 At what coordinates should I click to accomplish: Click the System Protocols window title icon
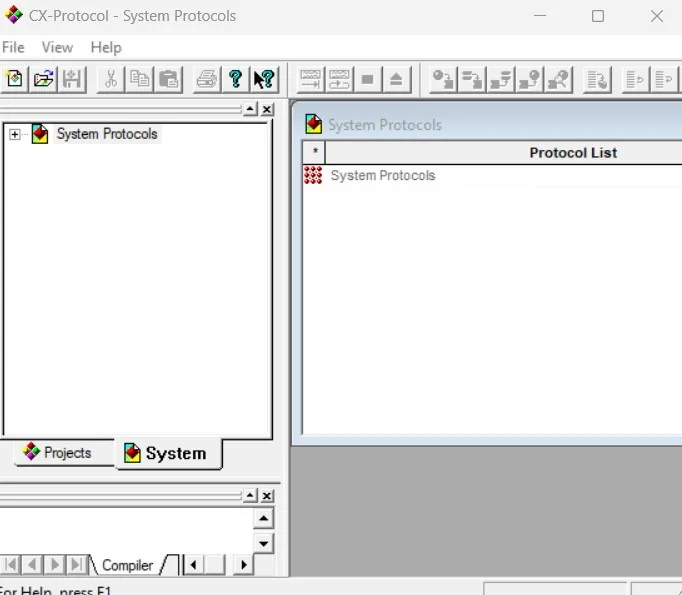314,124
